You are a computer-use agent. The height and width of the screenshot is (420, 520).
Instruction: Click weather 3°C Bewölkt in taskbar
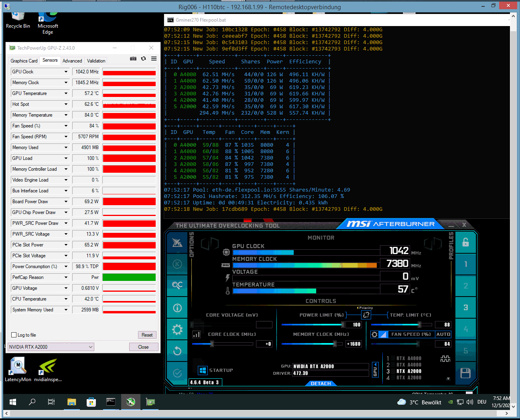pyautogui.click(x=419, y=402)
